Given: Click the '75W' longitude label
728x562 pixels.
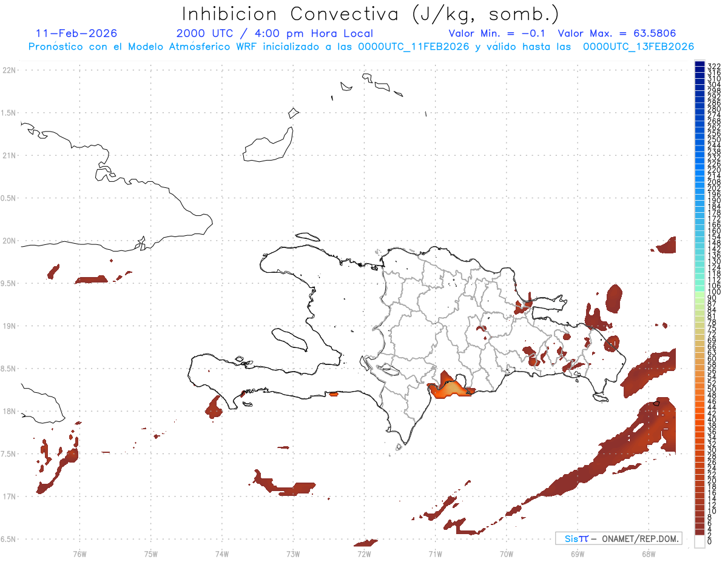Looking at the screenshot, I should pos(150,553).
